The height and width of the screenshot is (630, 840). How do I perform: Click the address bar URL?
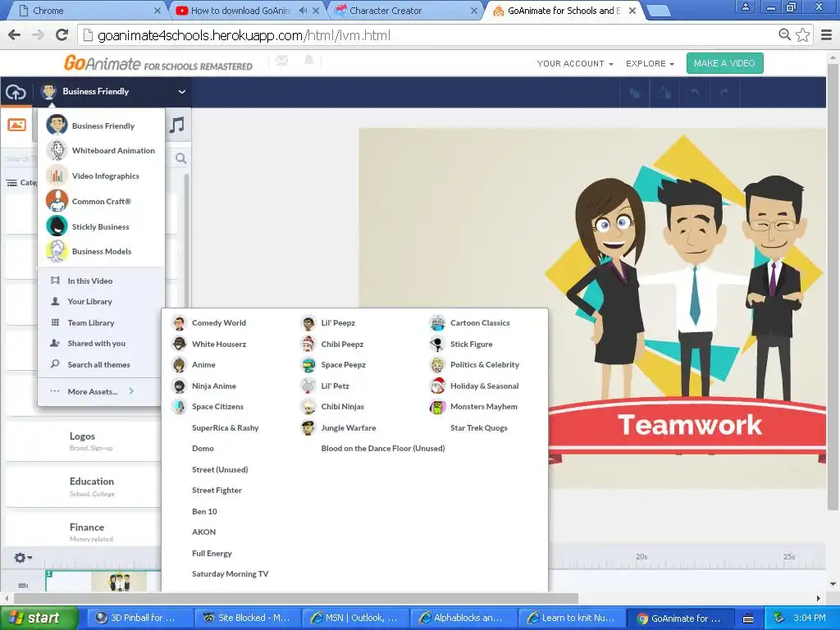point(244,35)
